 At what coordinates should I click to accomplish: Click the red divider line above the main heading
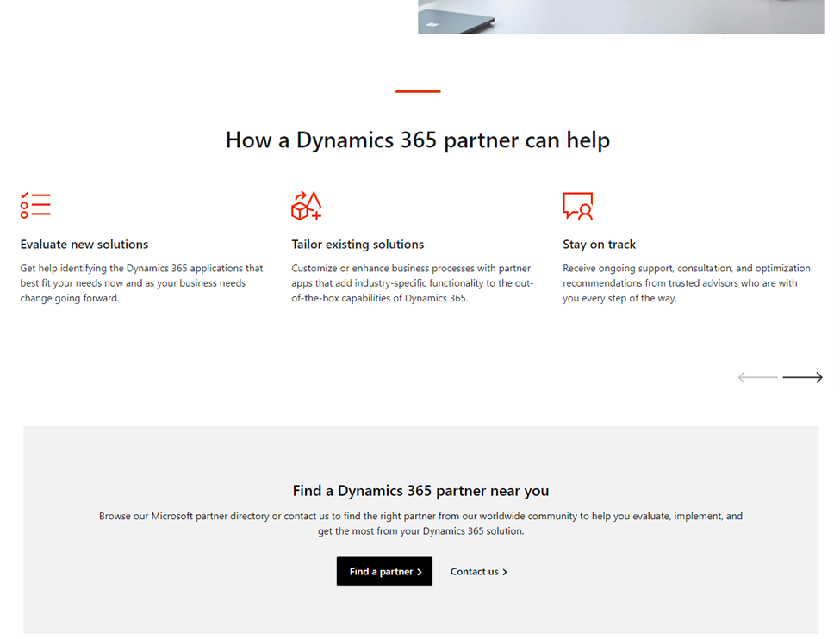click(x=418, y=91)
